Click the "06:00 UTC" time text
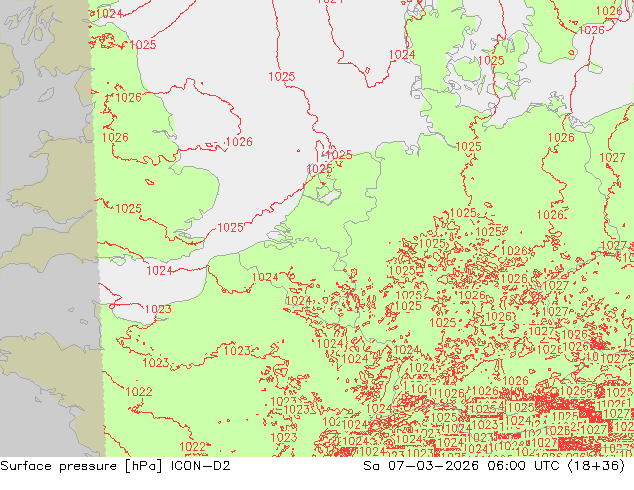This screenshot has height=490, width=634. coord(523,466)
